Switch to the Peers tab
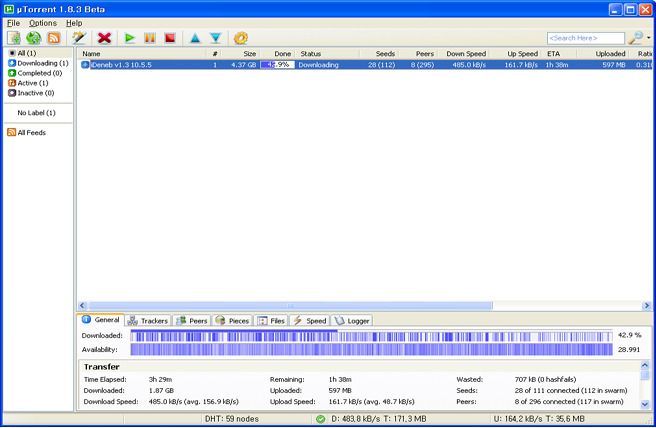Image resolution: width=656 pixels, height=428 pixels. tap(192, 321)
